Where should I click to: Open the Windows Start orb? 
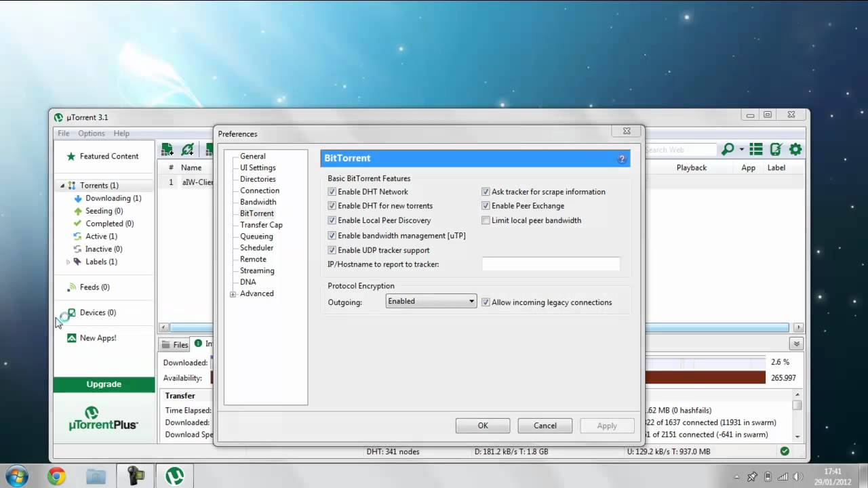17,476
